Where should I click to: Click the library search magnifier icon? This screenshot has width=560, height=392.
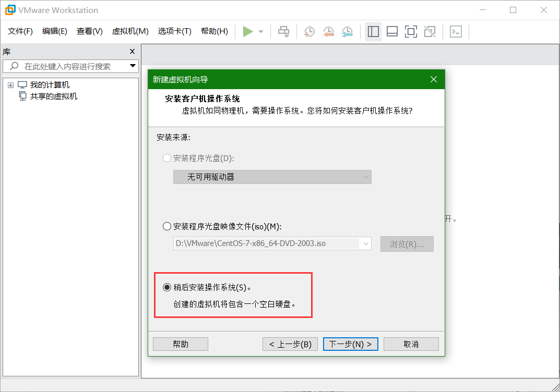pyautogui.click(x=14, y=66)
